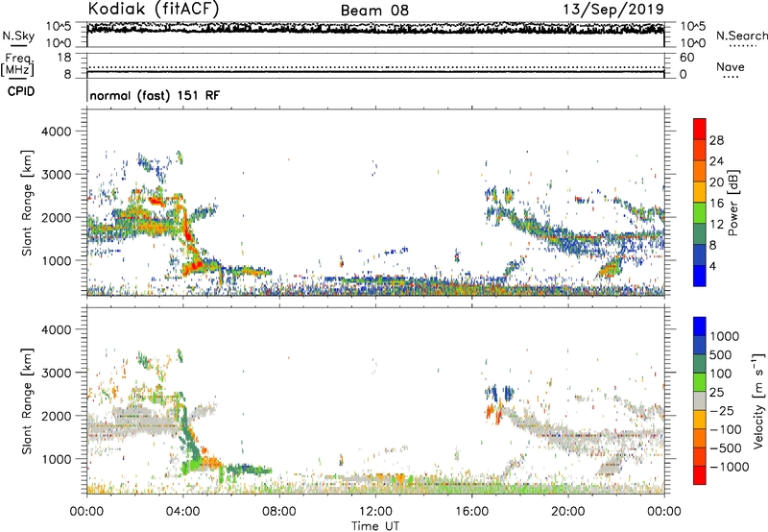This screenshot has width=768, height=532.
Task: Click the 16 dB colorbar tick
Action: point(716,204)
